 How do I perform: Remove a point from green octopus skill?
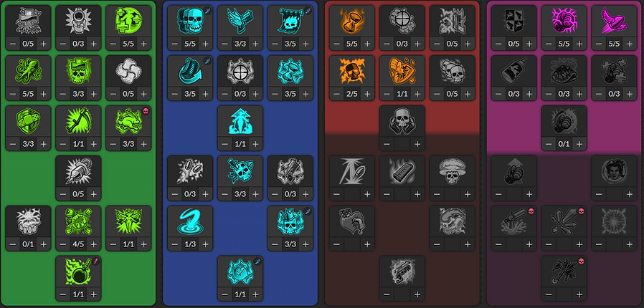point(13,94)
